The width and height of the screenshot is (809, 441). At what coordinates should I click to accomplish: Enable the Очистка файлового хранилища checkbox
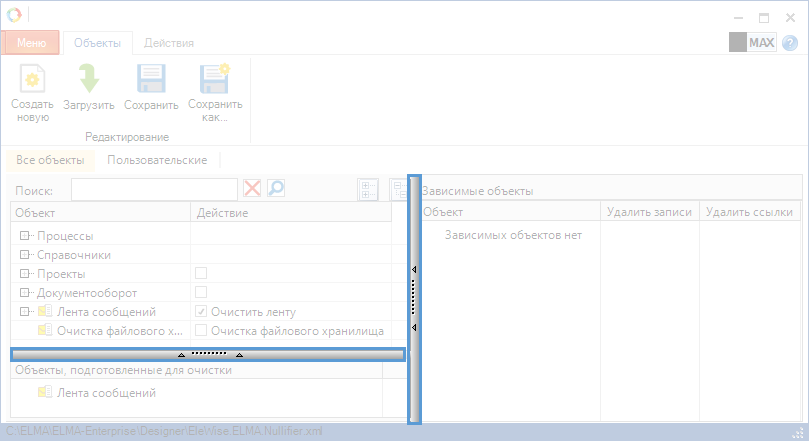click(x=201, y=330)
